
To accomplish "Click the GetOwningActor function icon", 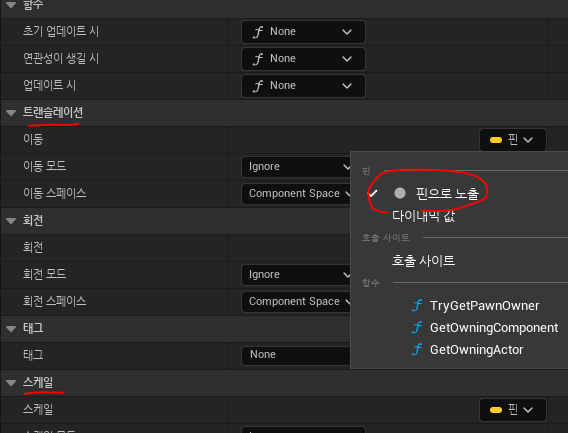I will pos(417,350).
